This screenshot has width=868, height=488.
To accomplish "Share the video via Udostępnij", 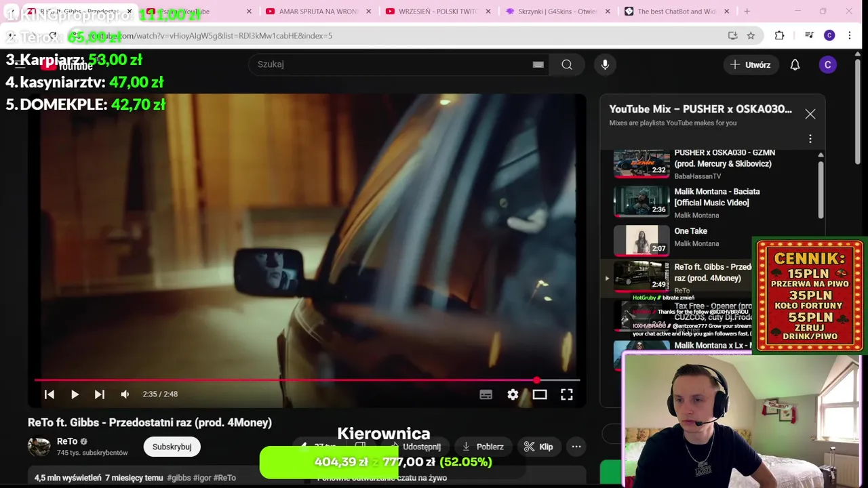I will tap(415, 447).
